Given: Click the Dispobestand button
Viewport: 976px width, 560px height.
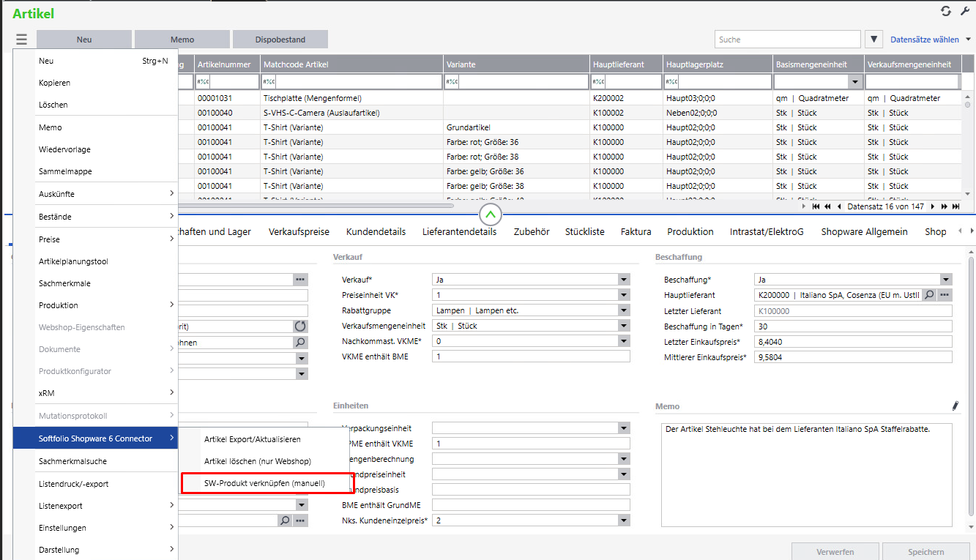Looking at the screenshot, I should (280, 40).
